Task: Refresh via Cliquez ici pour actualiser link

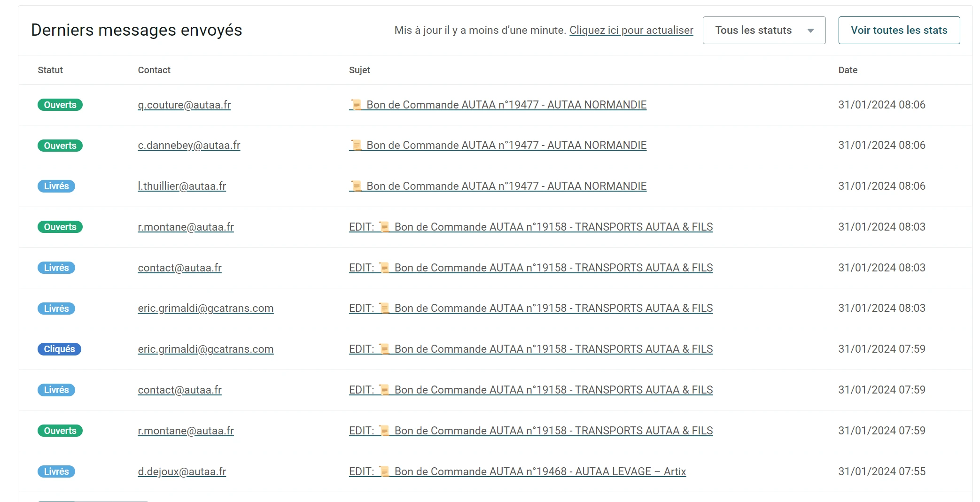Action: click(x=631, y=30)
